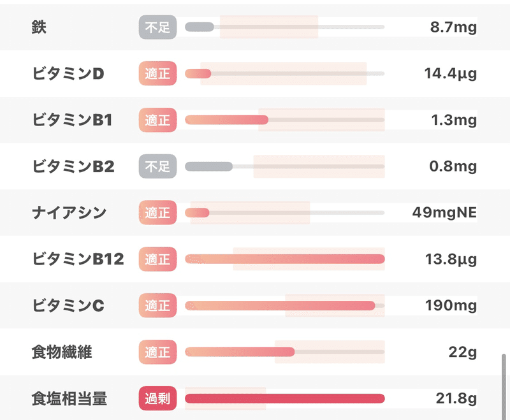Open the ビタミンD nutrient label
This screenshot has height=420, width=510.
click(68, 74)
